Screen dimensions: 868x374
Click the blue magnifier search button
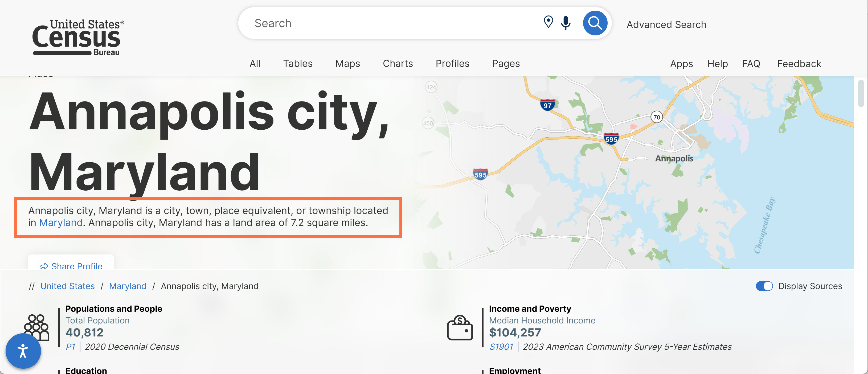595,23
